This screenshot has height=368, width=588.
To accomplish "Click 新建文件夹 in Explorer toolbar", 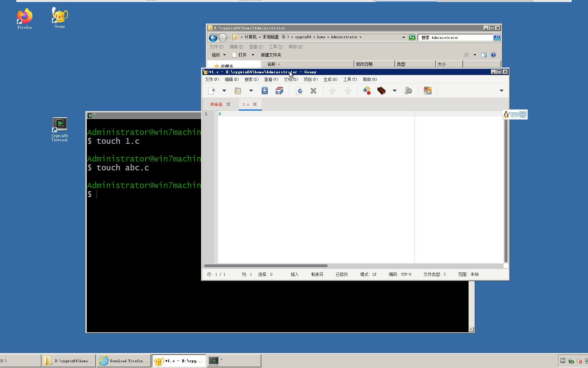I will [x=271, y=55].
